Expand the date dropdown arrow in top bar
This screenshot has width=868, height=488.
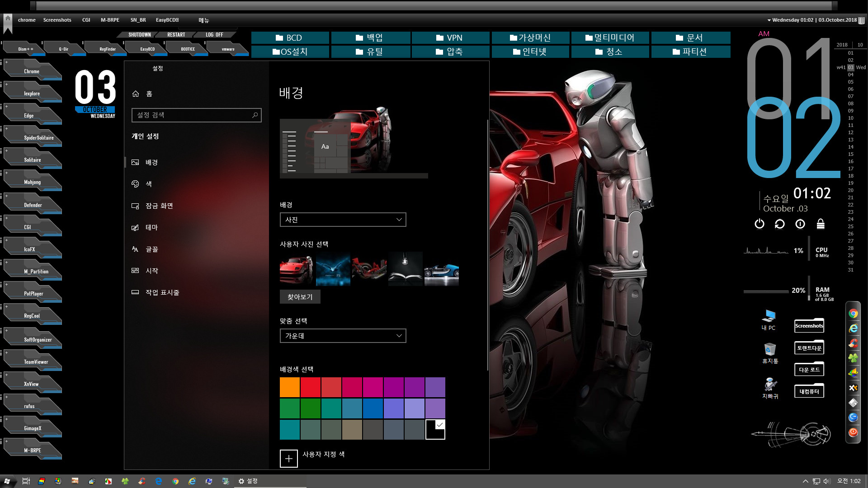[769, 20]
